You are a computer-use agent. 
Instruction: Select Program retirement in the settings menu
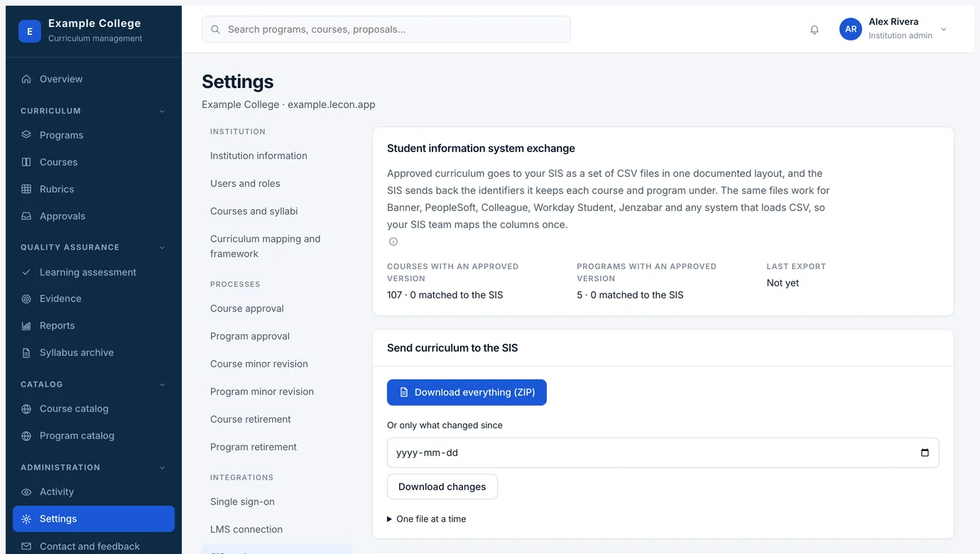point(254,447)
